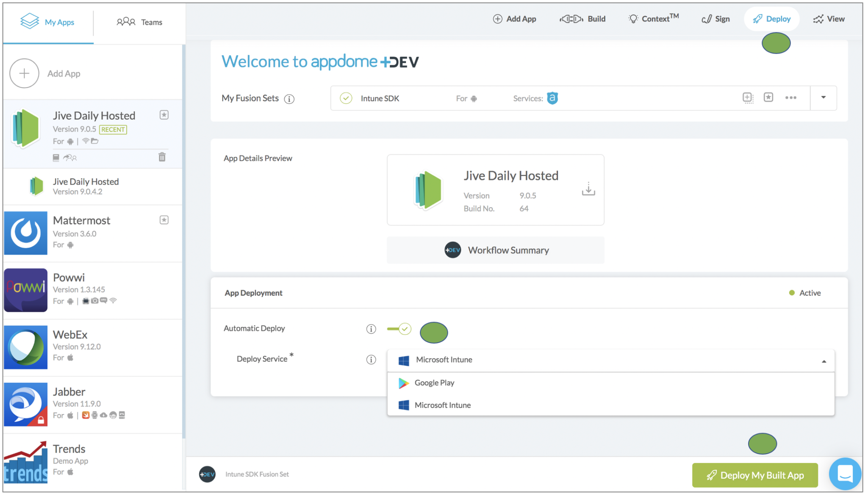The width and height of the screenshot is (868, 494).
Task: Open the Context step
Action: tap(653, 18)
